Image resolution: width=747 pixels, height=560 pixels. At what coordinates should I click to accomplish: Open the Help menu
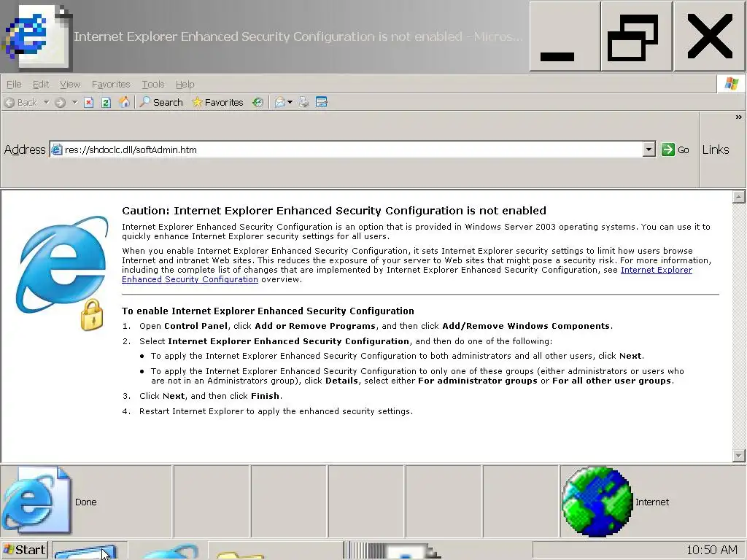185,85
